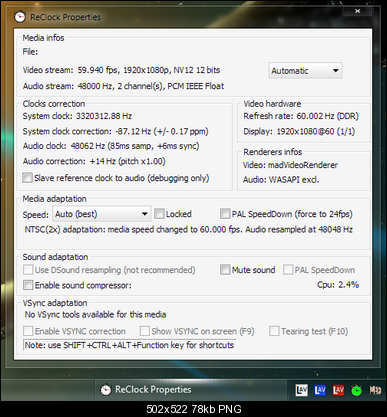Check Use DSound resampling option
The image size is (387, 417).
point(28,270)
